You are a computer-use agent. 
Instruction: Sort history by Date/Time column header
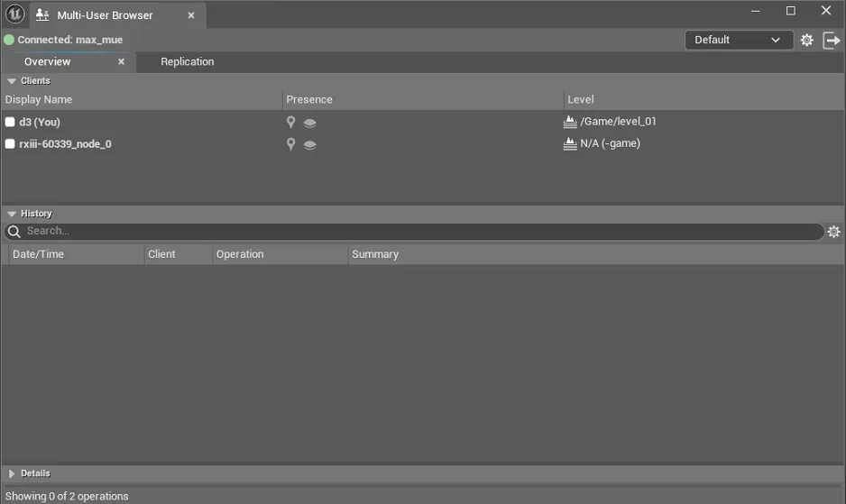tap(38, 254)
